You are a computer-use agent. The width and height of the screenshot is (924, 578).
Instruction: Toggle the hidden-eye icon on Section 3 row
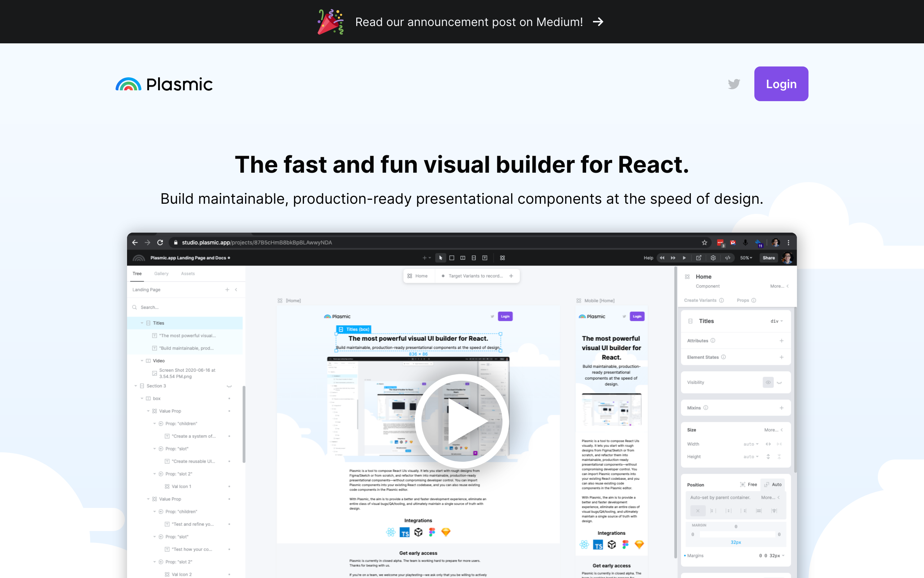coord(229,387)
